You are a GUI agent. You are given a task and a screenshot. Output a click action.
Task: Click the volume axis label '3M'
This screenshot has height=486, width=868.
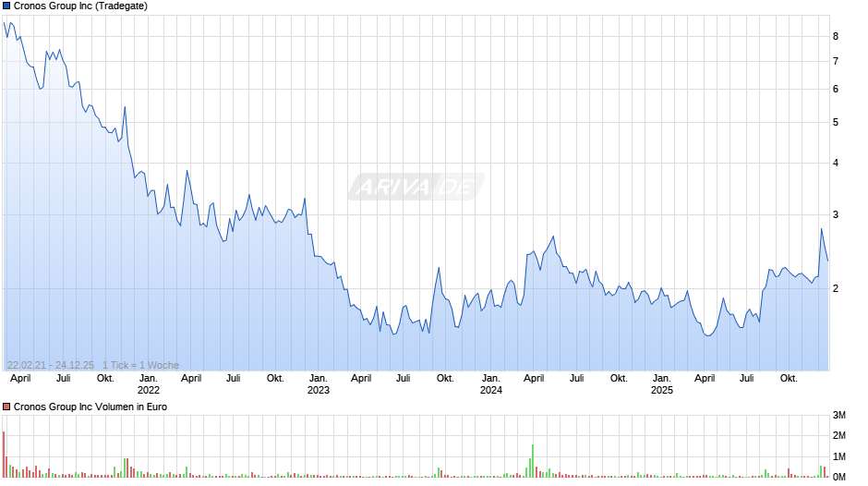(839, 415)
